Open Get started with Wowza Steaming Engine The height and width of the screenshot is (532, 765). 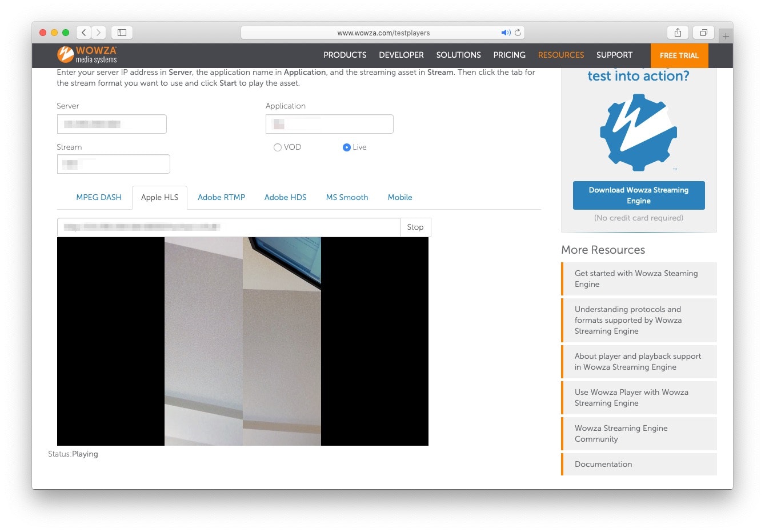639,279
